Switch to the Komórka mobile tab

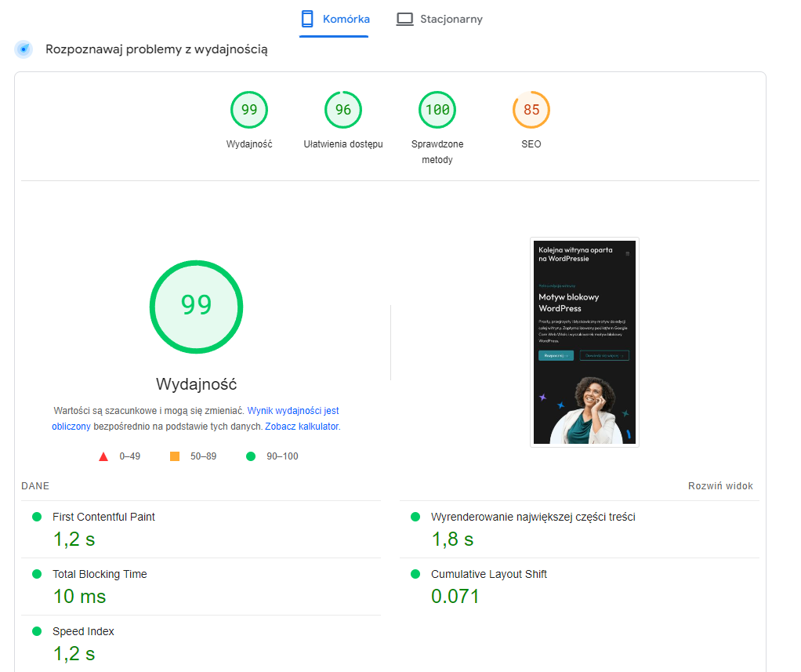(334, 20)
